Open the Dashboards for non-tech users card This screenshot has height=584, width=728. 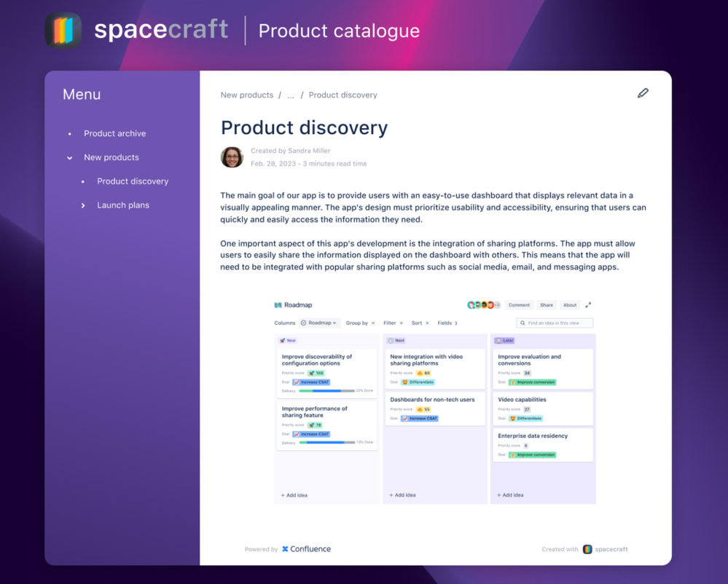(x=435, y=409)
